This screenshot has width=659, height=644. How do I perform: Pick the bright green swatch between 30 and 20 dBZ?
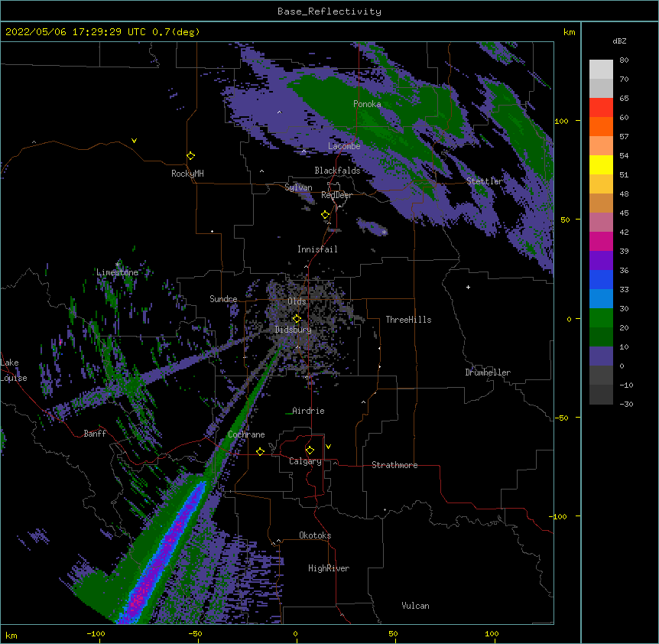pyautogui.click(x=601, y=318)
